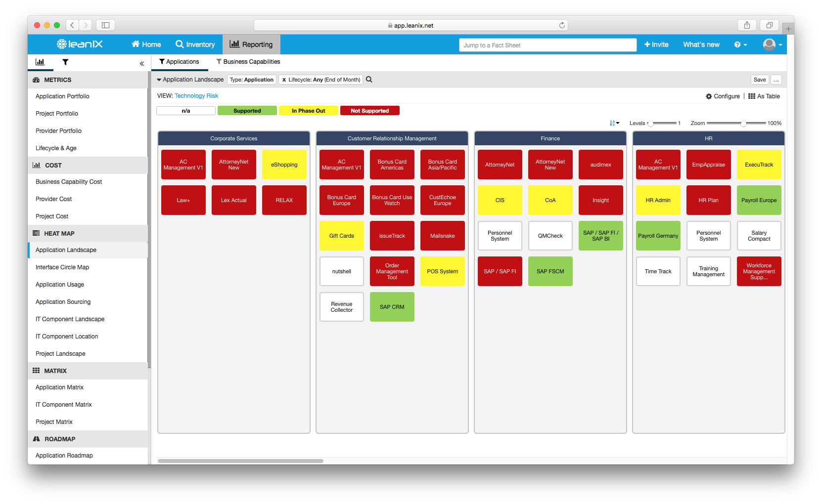Click the Matrix grid icon in sidebar

click(x=36, y=370)
